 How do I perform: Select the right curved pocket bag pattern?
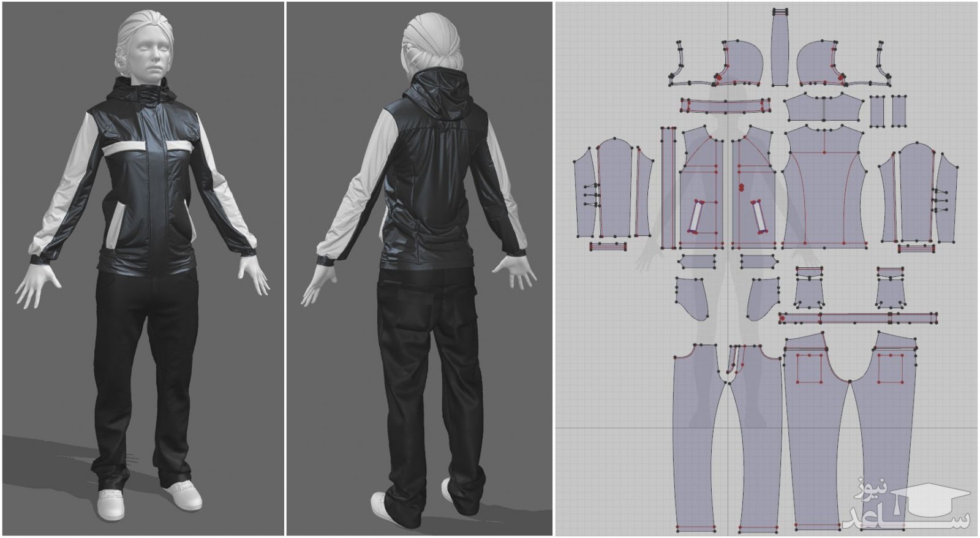point(764,298)
